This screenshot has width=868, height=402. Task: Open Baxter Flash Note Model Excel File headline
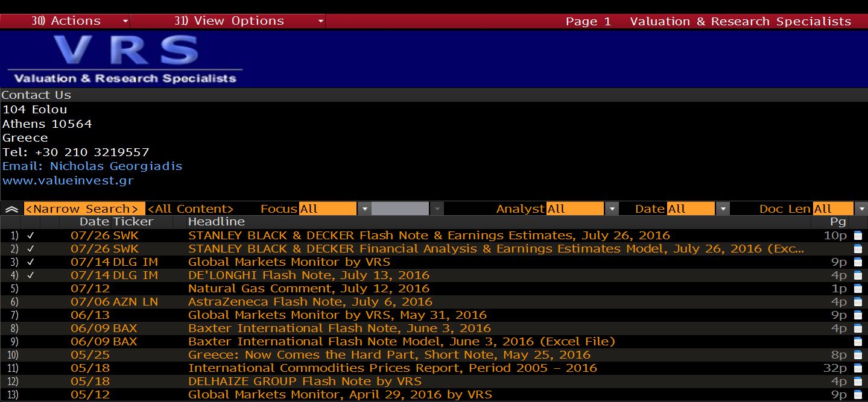[x=402, y=342]
